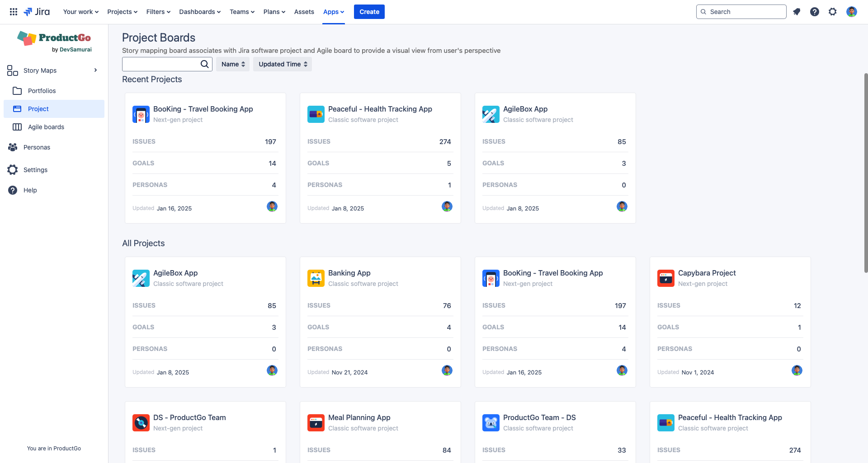The image size is (868, 463).
Task: Open Banking App project title
Action: pyautogui.click(x=349, y=273)
